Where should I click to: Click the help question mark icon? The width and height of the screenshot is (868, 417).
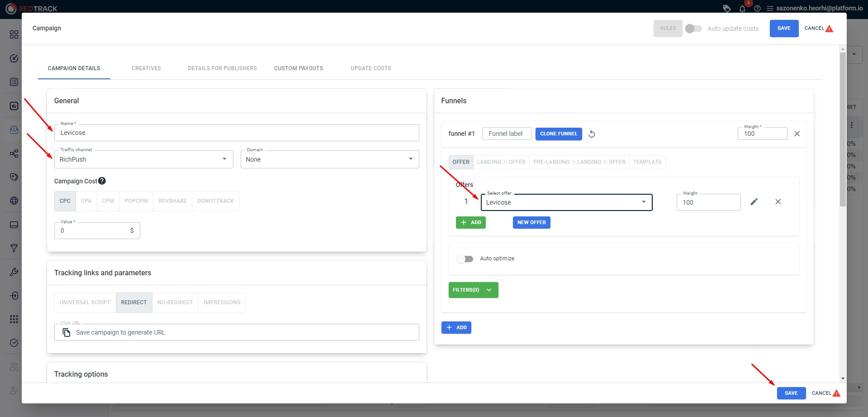tap(757, 9)
